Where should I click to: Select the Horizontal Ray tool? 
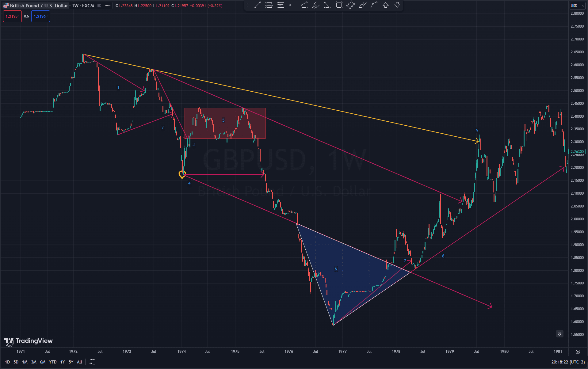pos(292,5)
